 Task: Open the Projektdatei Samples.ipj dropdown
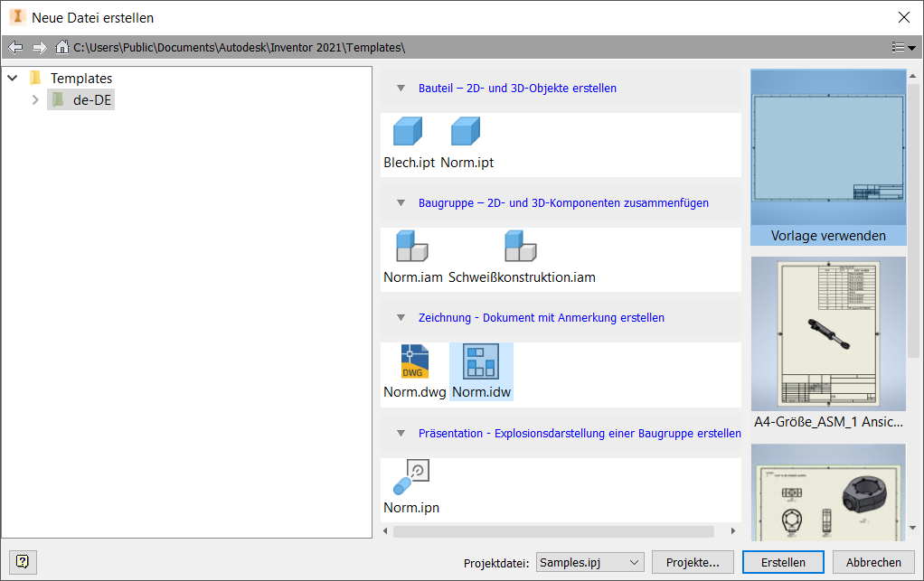tap(589, 562)
